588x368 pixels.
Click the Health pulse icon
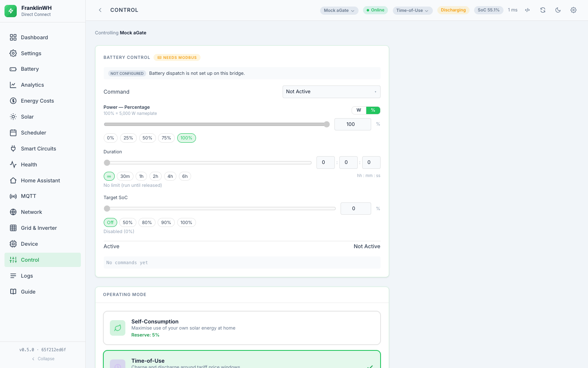point(13,165)
